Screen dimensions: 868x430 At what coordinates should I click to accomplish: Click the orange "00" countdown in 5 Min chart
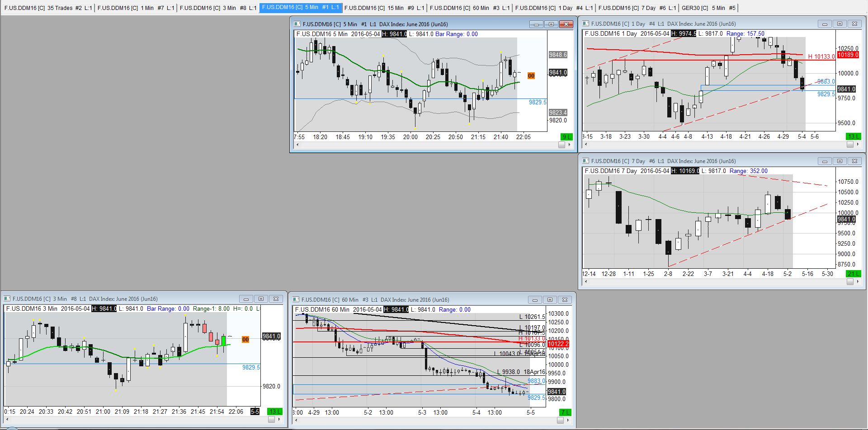click(x=531, y=76)
